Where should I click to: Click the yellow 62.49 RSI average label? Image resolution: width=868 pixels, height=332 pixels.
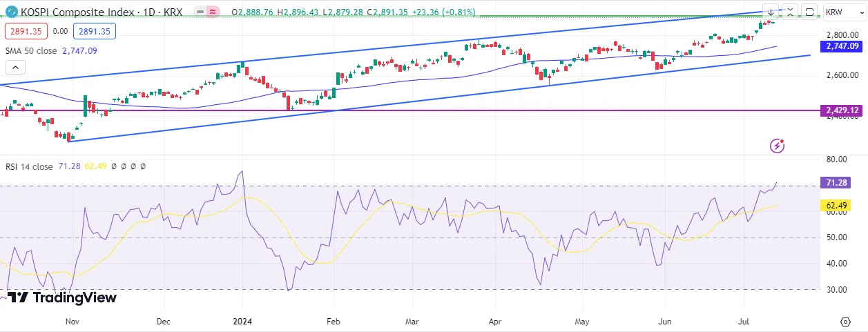tap(840, 205)
